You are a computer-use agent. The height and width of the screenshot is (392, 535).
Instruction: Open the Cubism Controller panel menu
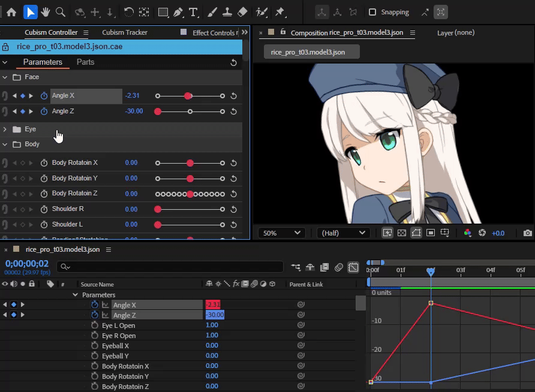click(86, 33)
